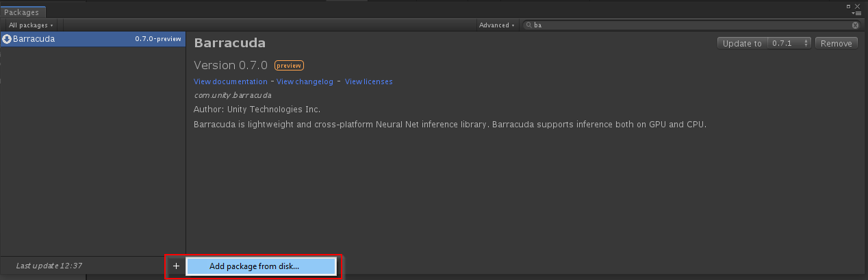Open the View changelog link

tap(305, 81)
